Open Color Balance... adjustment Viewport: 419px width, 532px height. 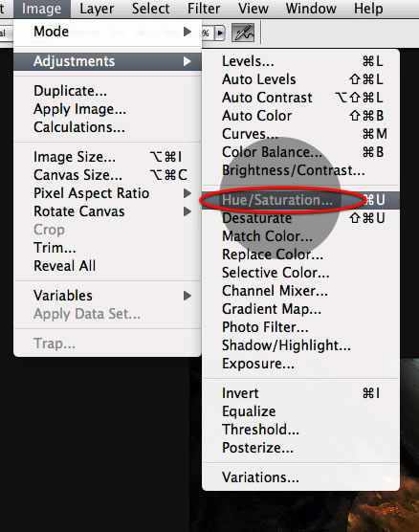pyautogui.click(x=300, y=152)
